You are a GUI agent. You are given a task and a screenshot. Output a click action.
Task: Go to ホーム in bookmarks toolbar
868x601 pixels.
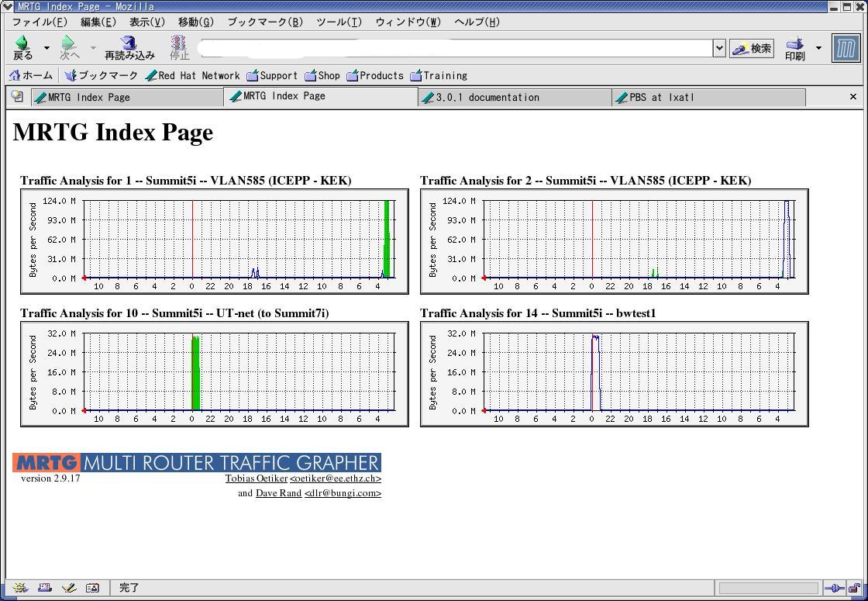click(31, 75)
